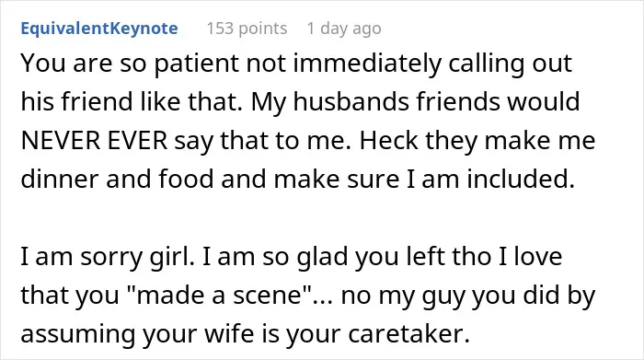Open the EquivalentKeynote user profile
644x360 pixels.
99,29
